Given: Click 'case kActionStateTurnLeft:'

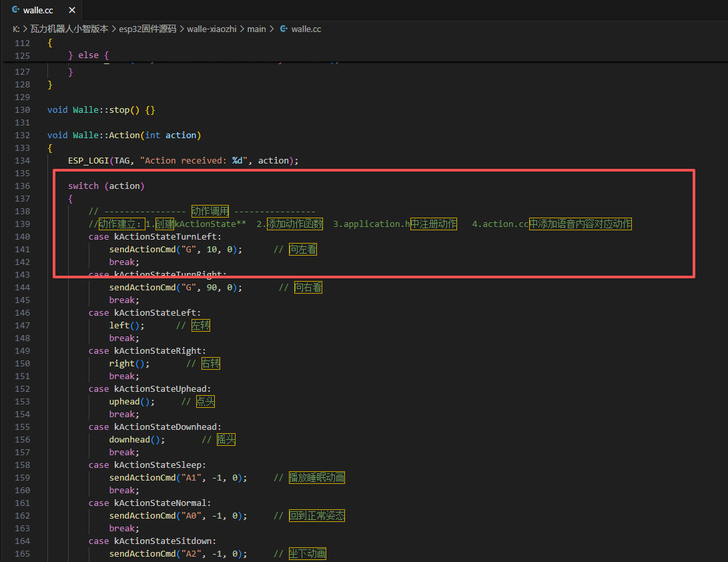Looking at the screenshot, I should [x=155, y=237].
